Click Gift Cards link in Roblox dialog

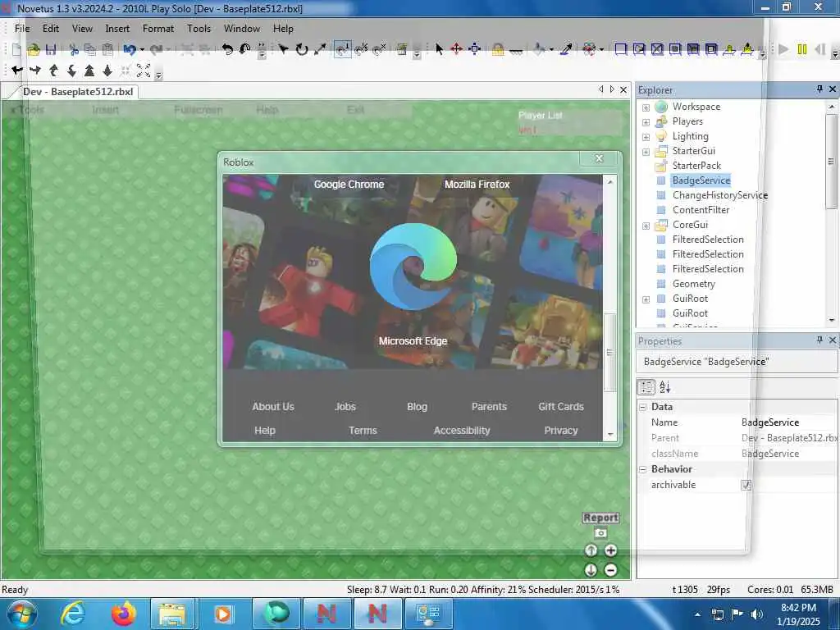click(x=561, y=407)
